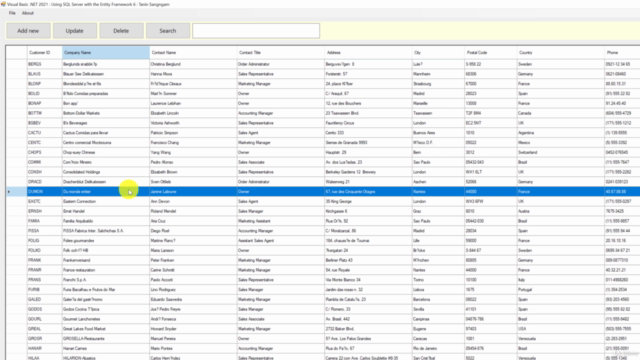
Task: Select company cell Ernst Handel
Action: 106,211
